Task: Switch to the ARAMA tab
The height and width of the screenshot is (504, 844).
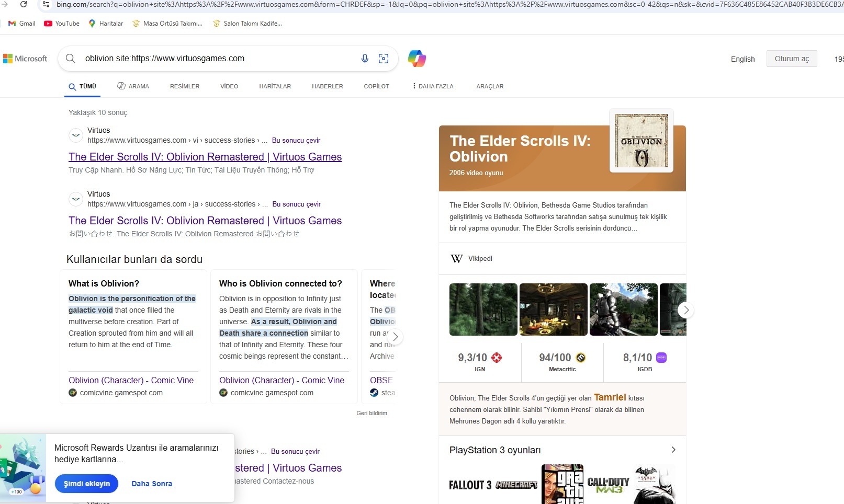Action: (x=133, y=86)
